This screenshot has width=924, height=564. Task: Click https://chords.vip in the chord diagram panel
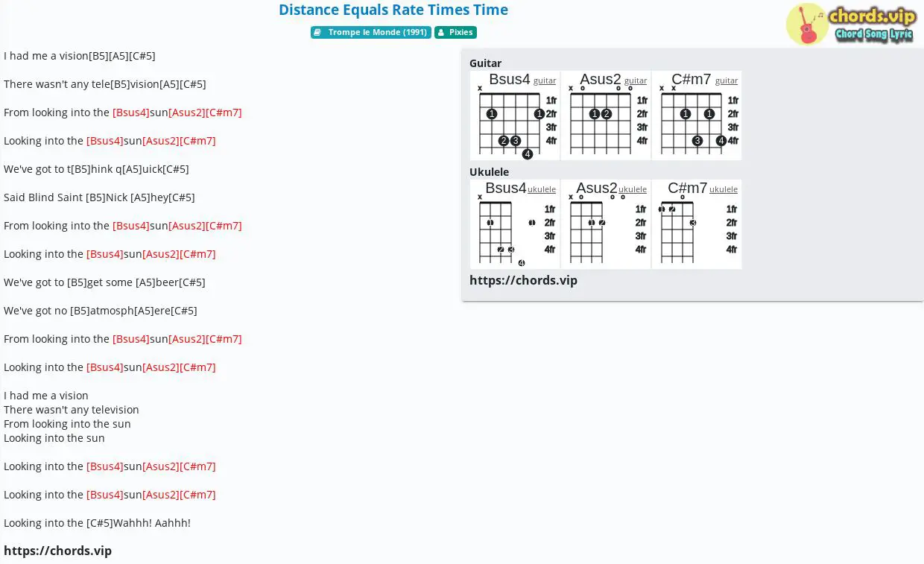pyautogui.click(x=523, y=280)
